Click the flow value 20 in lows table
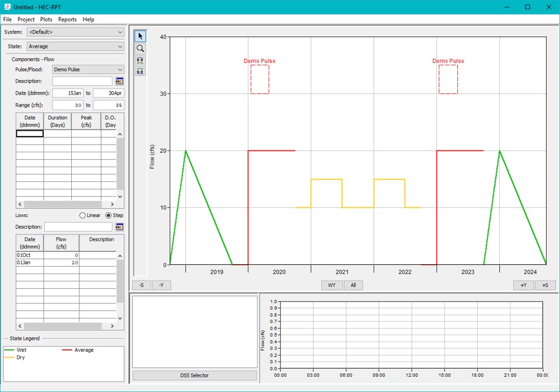The width and height of the screenshot is (560, 392). (61, 262)
